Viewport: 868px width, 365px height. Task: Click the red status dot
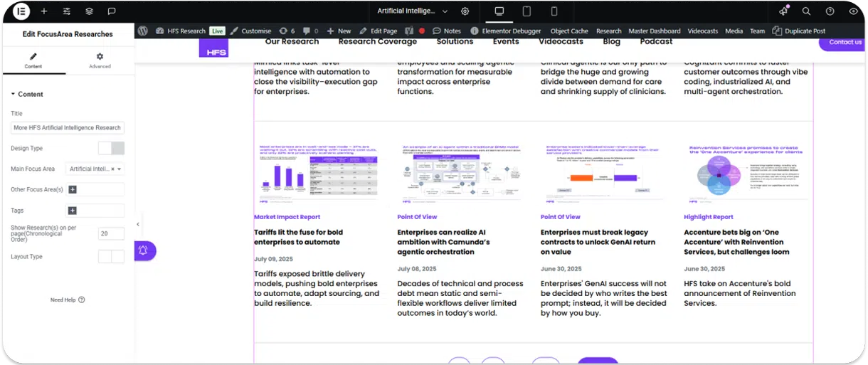(x=422, y=31)
